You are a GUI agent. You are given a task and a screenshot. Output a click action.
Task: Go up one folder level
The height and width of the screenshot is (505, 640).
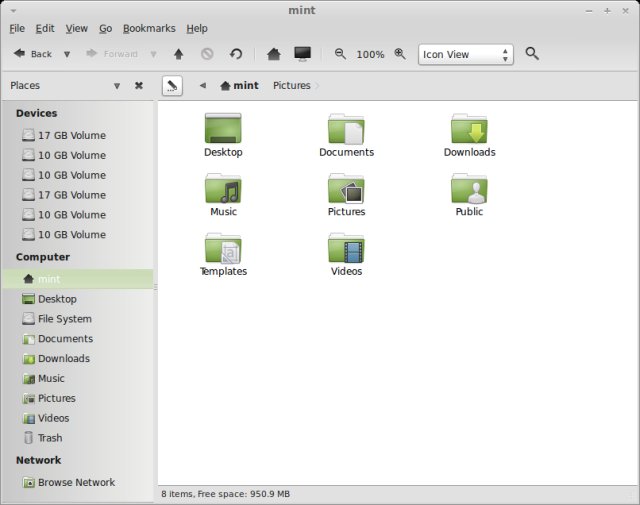pos(178,54)
